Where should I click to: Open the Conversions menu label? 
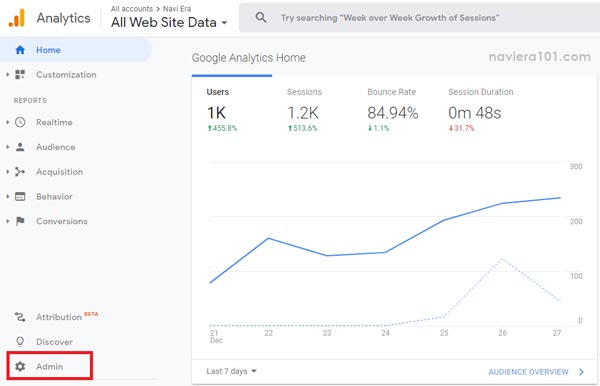62,221
